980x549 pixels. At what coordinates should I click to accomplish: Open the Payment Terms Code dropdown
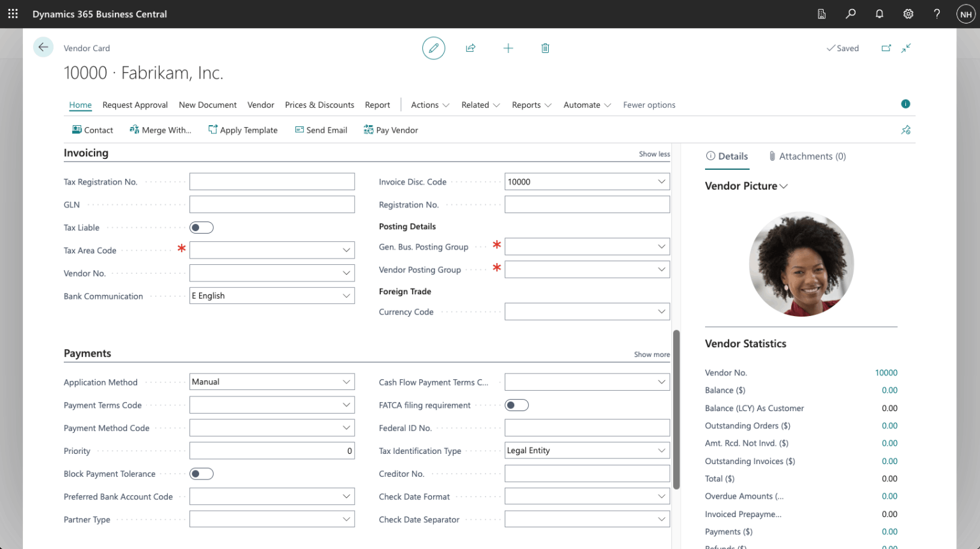pyautogui.click(x=346, y=405)
